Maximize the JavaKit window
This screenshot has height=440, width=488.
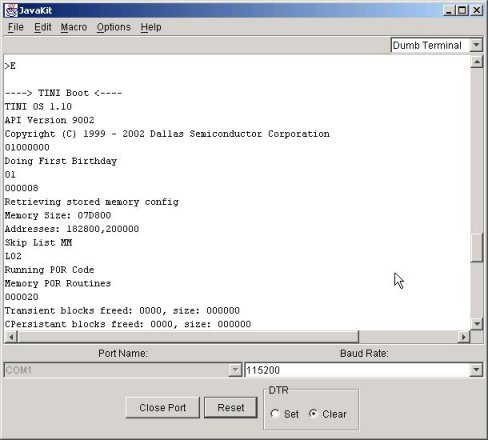[463, 11]
